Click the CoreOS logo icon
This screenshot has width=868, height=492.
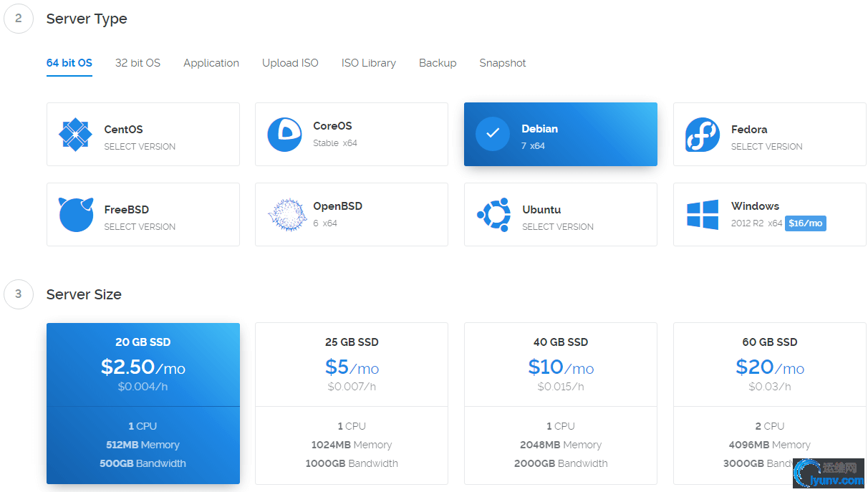284,134
